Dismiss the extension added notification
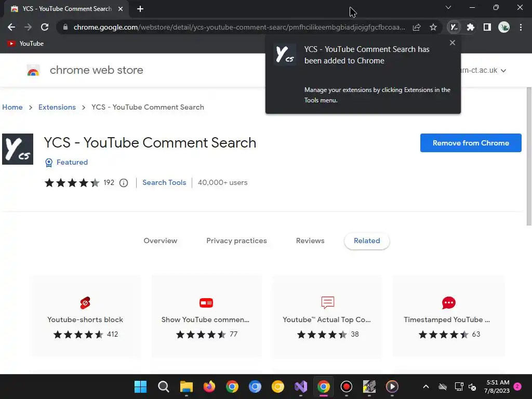Image resolution: width=532 pixels, height=399 pixels. [453, 43]
